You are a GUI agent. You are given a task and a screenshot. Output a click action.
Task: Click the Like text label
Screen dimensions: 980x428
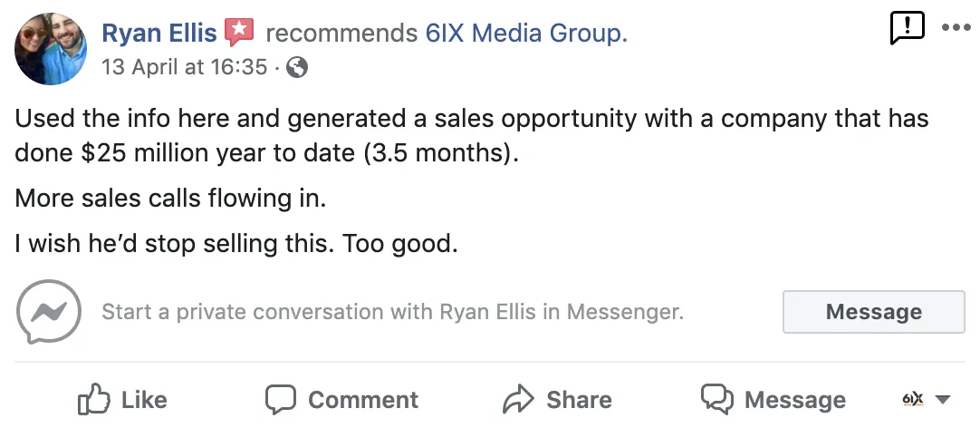click(x=144, y=400)
